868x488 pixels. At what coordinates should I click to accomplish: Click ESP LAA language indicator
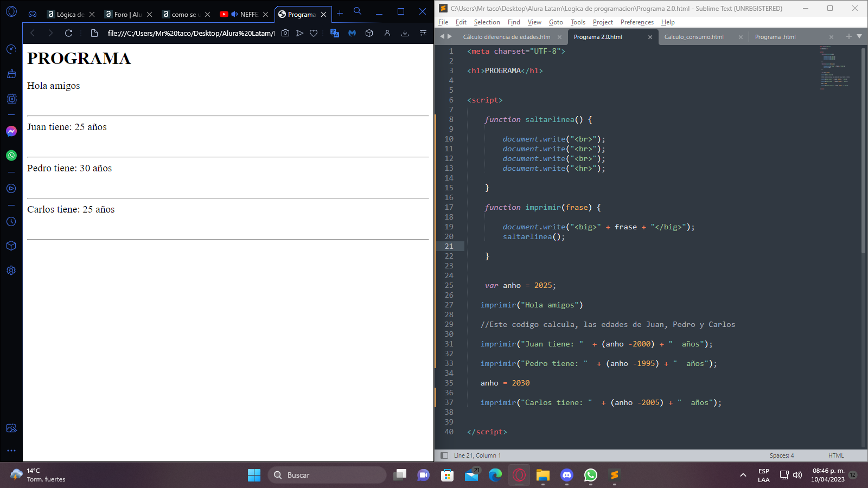tap(764, 475)
